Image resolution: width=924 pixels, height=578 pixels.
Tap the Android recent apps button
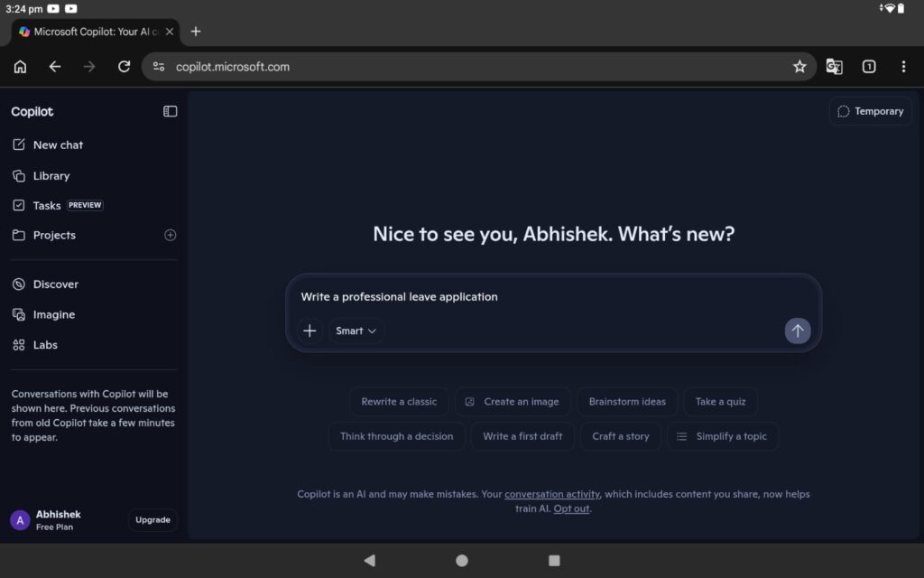554,560
